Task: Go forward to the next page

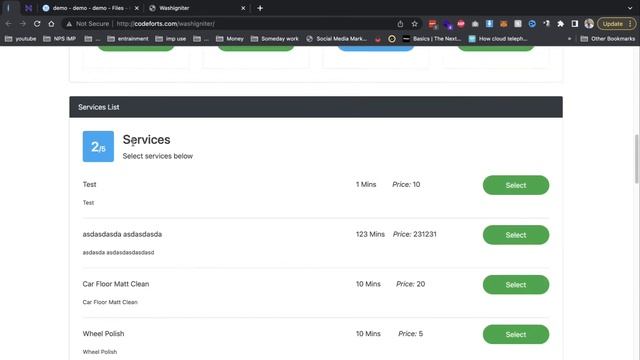Action: pos(23,24)
